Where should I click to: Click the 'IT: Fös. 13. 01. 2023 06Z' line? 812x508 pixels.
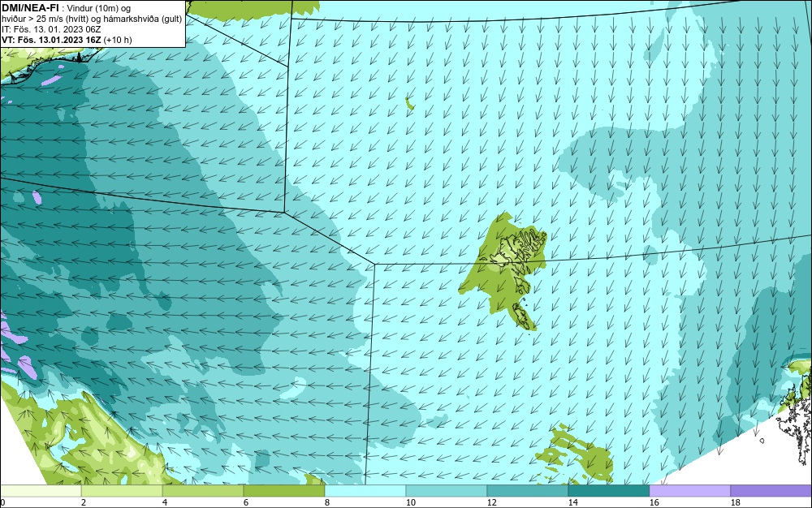pos(51,29)
